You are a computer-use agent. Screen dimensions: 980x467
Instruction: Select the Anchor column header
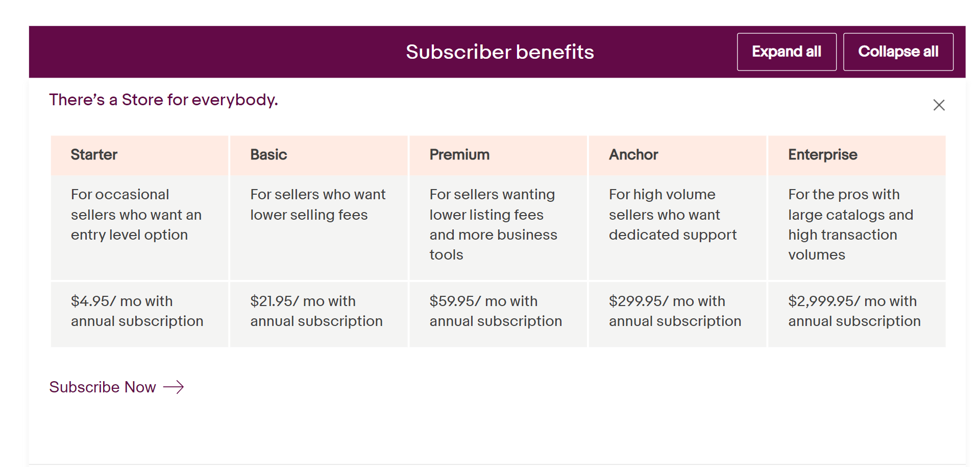coord(677,155)
